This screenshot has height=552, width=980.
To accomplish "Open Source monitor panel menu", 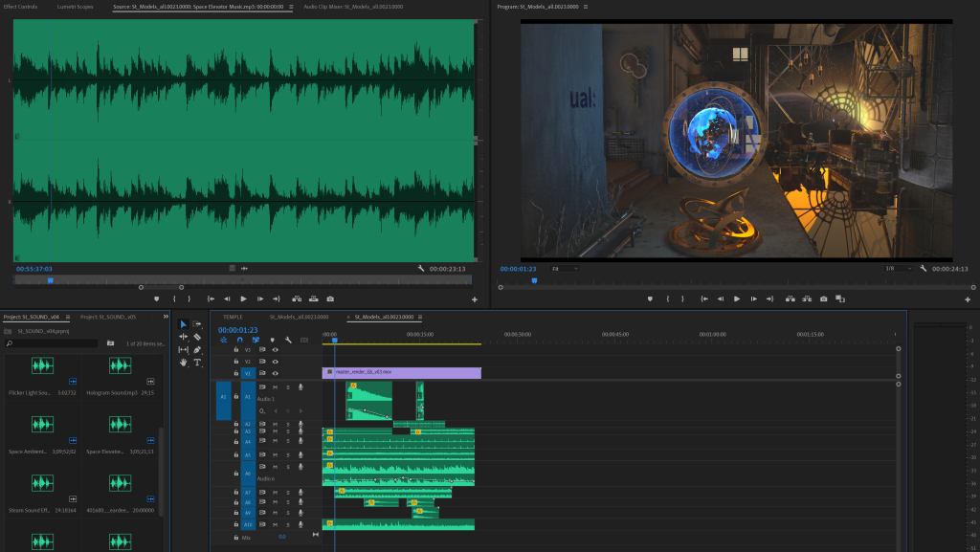I will click(x=291, y=7).
